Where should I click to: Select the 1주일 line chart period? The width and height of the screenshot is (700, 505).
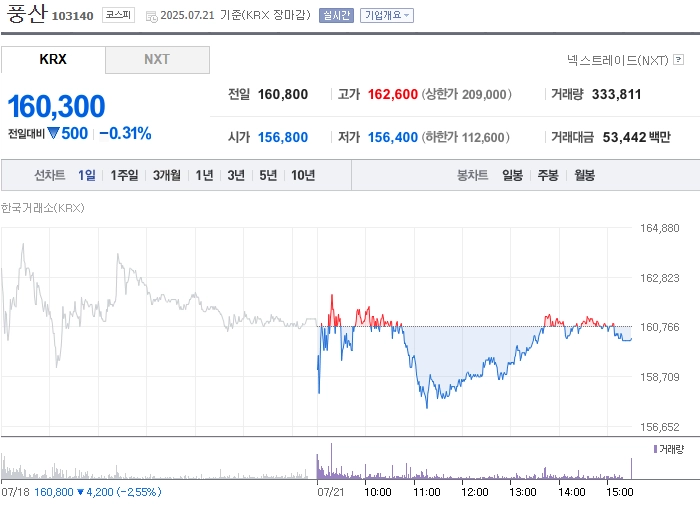(124, 175)
